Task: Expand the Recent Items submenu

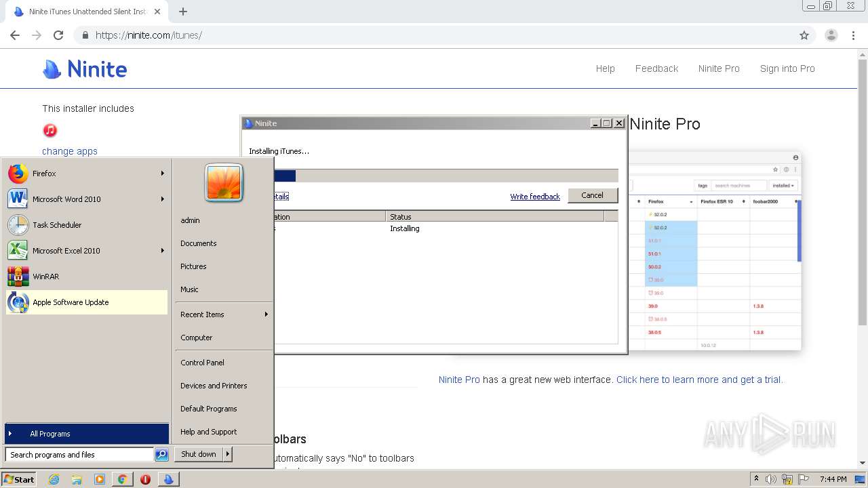Action: (267, 314)
